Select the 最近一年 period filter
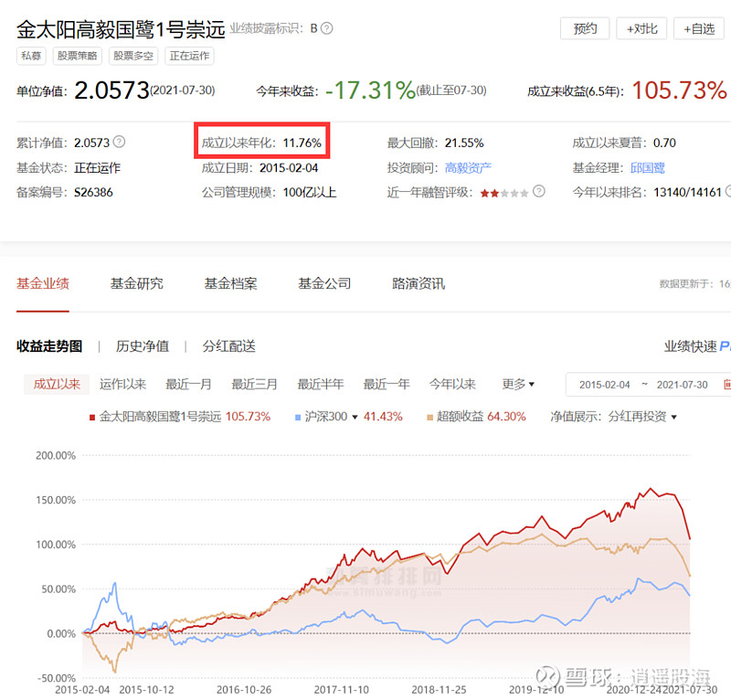The height and width of the screenshot is (700, 731). (x=387, y=385)
